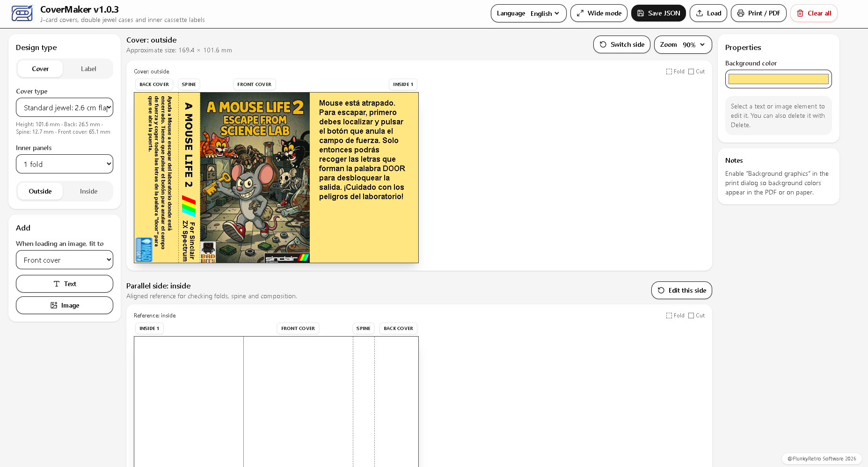Select the Inside side tab
868x467 pixels.
click(88, 191)
